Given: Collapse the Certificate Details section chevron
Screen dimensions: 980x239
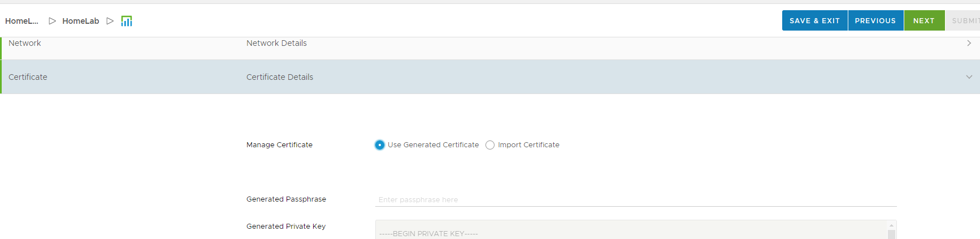Looking at the screenshot, I should [969, 77].
